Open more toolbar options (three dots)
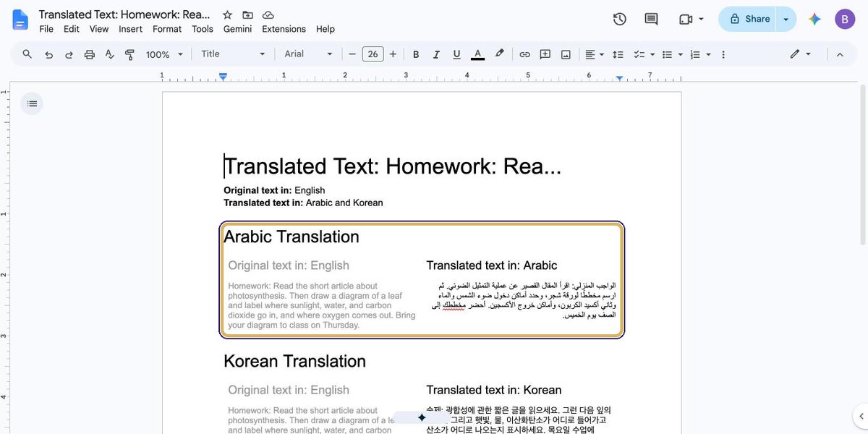 (723, 54)
